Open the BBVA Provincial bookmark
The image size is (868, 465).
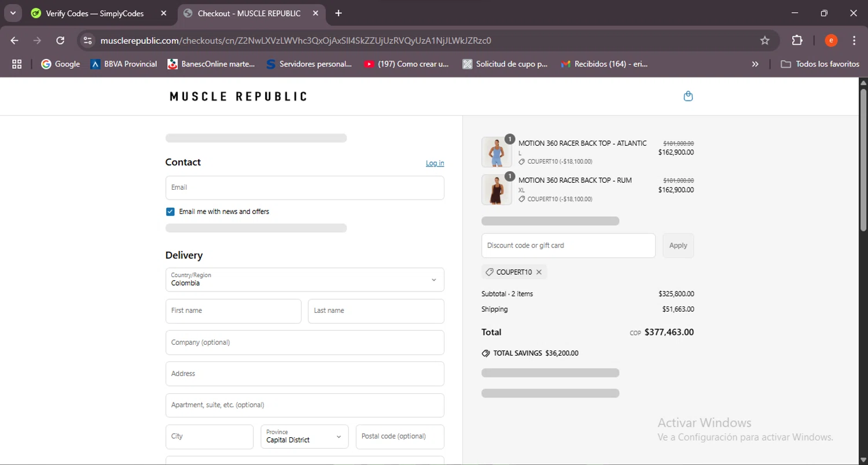124,64
